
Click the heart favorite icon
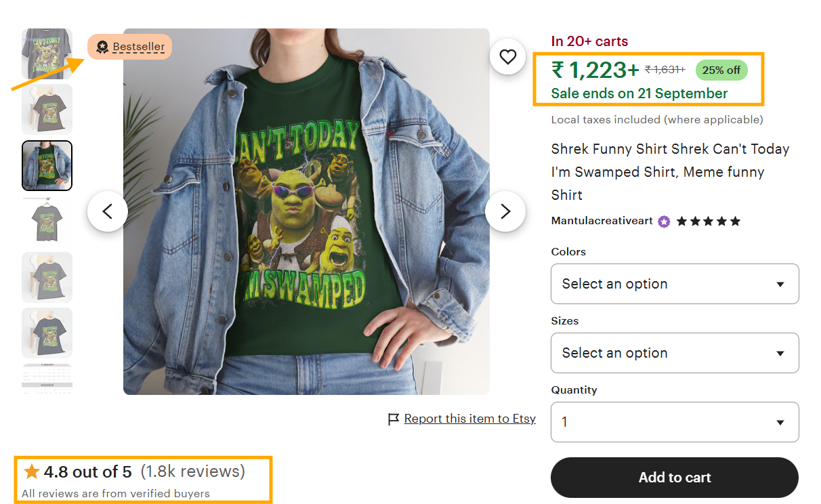[507, 57]
